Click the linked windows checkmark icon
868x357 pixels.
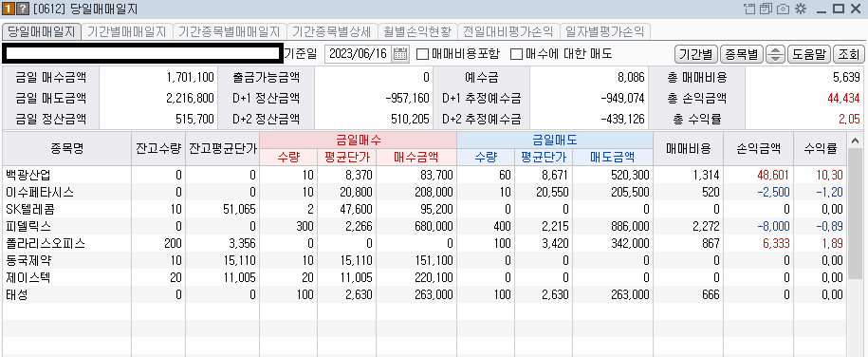coord(766,9)
